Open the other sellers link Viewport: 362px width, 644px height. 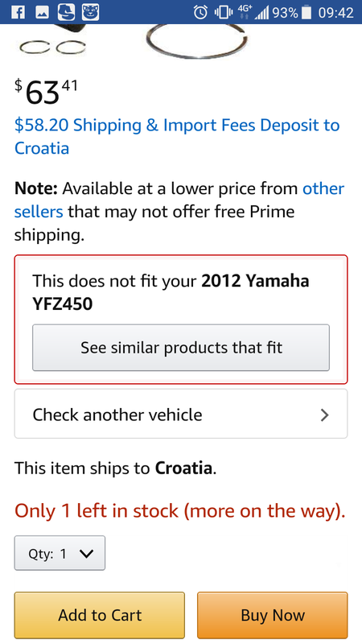click(179, 200)
